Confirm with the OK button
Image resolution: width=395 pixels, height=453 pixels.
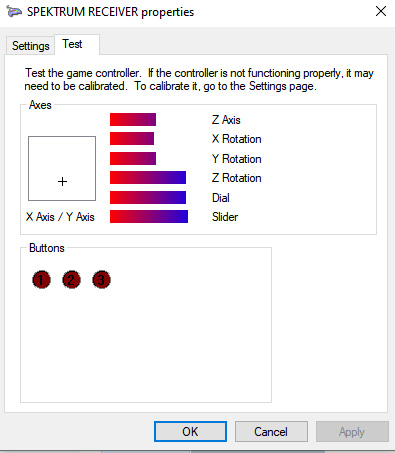tap(190, 432)
